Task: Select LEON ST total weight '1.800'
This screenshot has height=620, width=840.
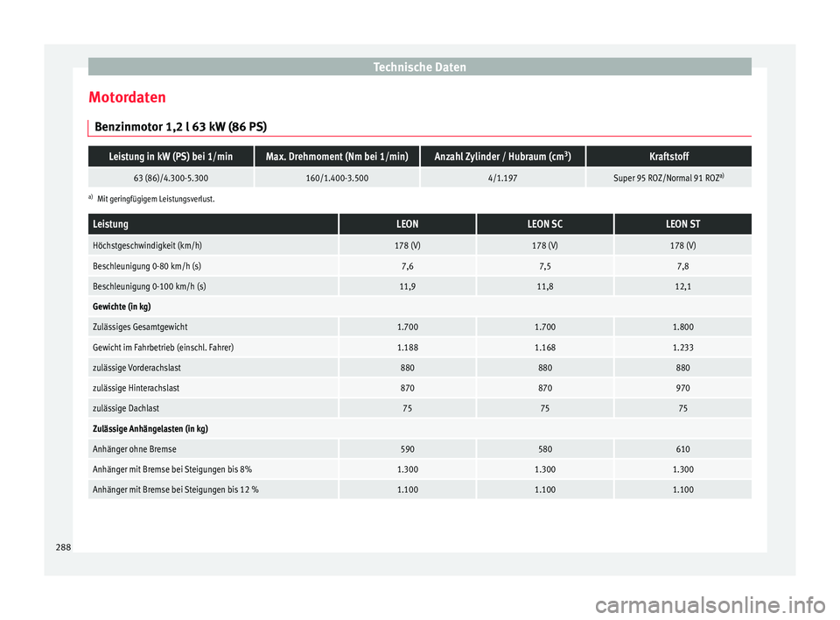Action: 682,328
